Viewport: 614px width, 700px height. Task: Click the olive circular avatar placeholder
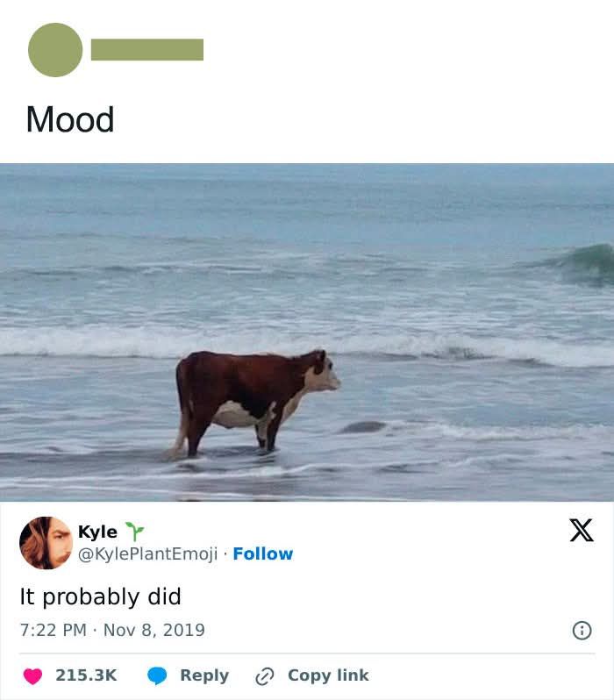(x=55, y=49)
